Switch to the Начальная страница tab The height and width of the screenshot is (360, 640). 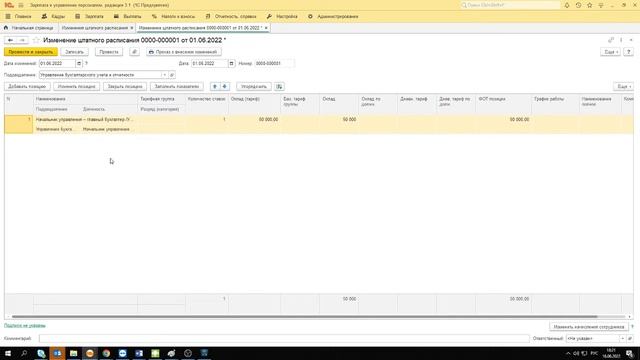click(x=29, y=28)
